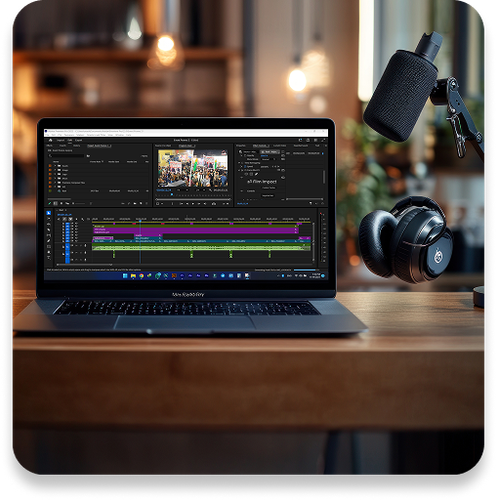Click Export Frame camera icon in Program monitor
The image size is (497, 500).
214,204
